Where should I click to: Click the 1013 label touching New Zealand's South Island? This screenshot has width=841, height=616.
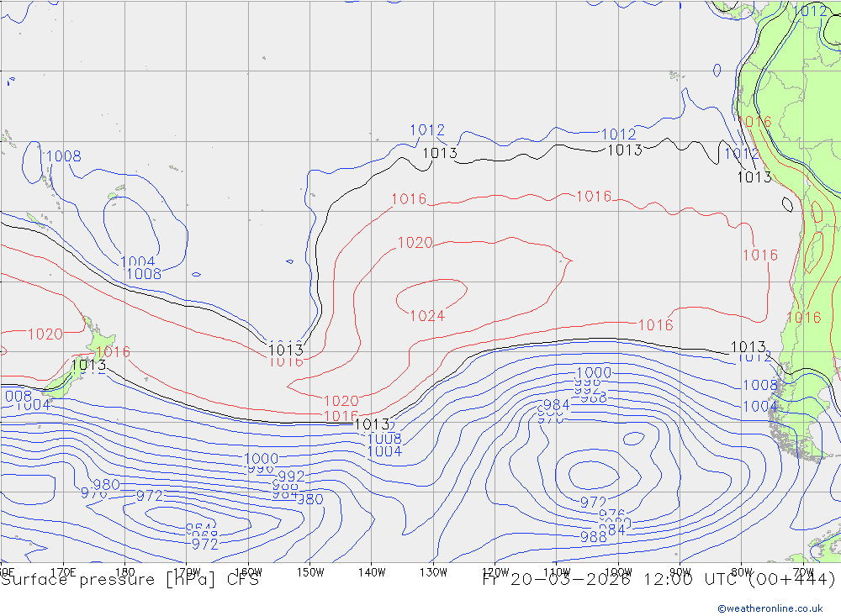[88, 365]
